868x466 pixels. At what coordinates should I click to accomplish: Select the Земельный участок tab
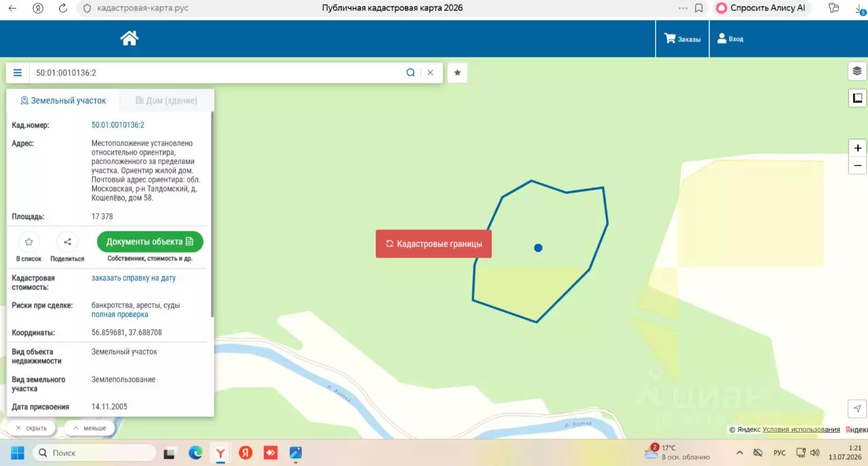[x=63, y=100]
